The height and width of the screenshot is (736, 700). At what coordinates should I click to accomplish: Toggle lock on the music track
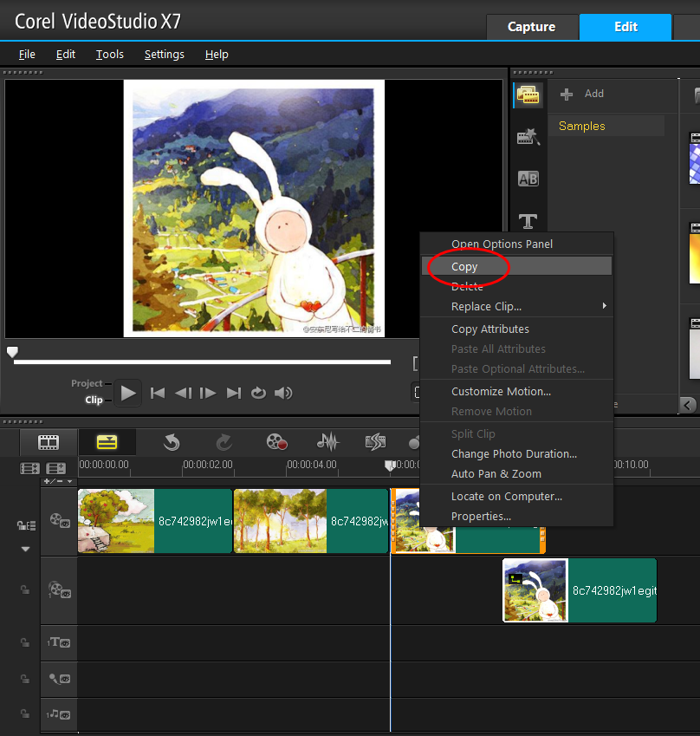[25, 714]
